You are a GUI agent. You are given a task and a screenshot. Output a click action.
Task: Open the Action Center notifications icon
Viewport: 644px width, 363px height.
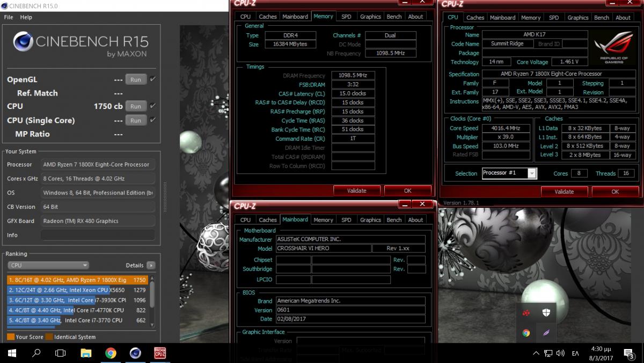628,353
